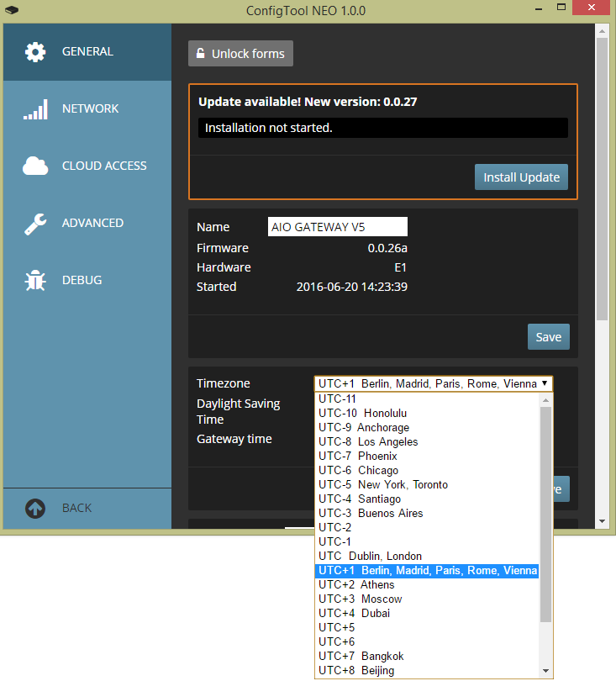Screen dimensions: 616x681
Task: Click the main page scroll-up arrow
Action: [x=602, y=31]
